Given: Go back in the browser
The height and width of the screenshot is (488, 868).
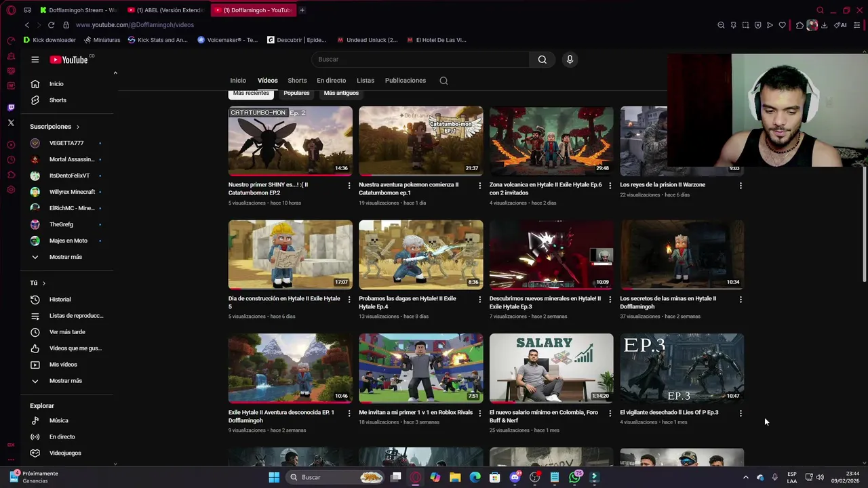Looking at the screenshot, I should click(26, 25).
